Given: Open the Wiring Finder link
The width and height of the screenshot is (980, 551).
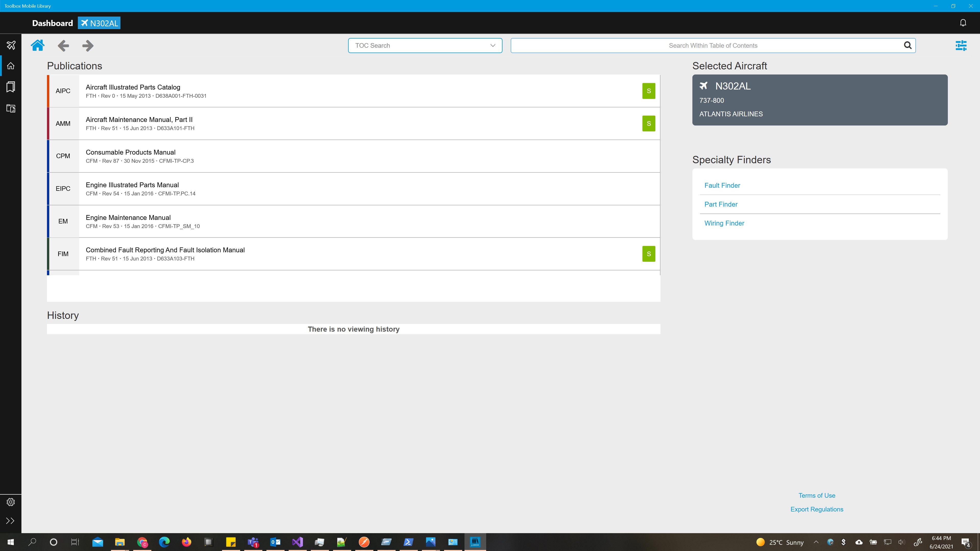Looking at the screenshot, I should [724, 223].
